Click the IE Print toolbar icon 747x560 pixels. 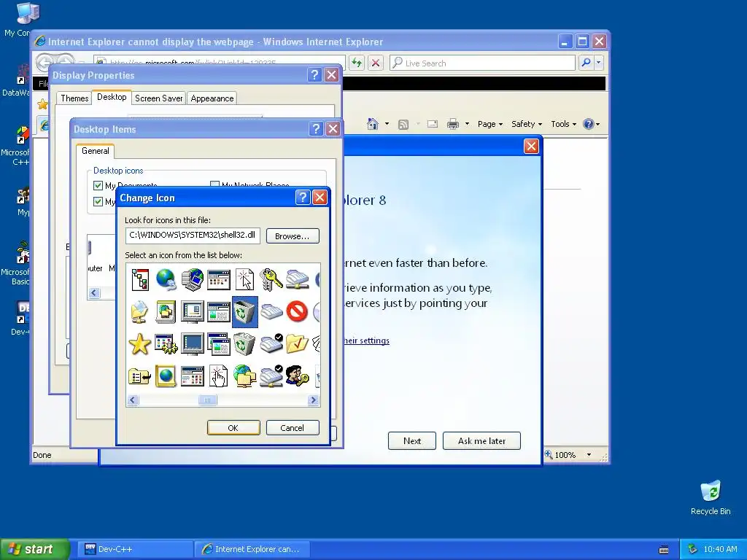click(x=452, y=124)
